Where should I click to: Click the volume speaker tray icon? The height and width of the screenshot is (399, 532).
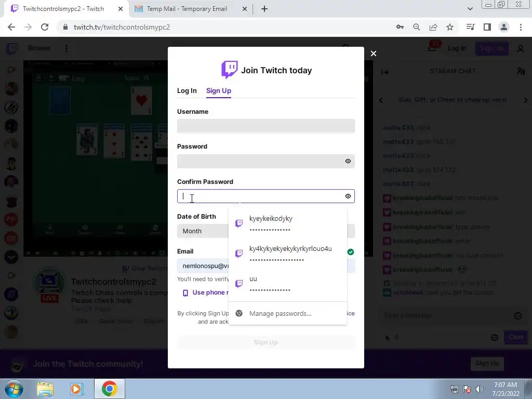(480, 389)
